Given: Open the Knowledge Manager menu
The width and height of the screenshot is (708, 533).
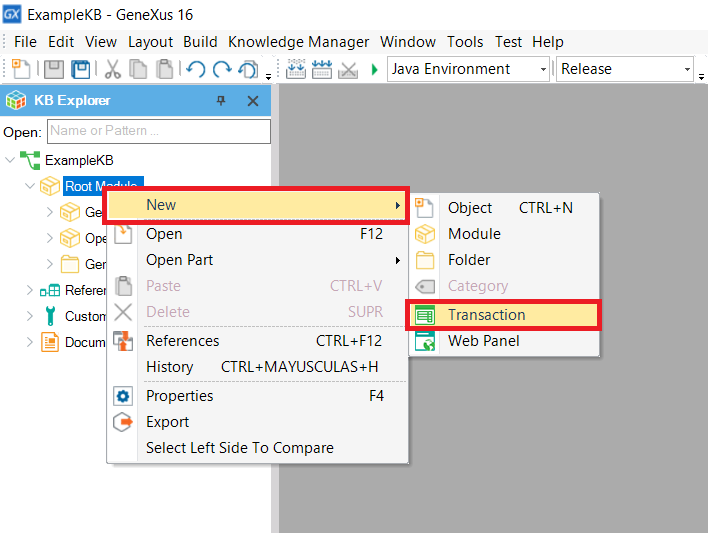Looking at the screenshot, I should point(298,42).
